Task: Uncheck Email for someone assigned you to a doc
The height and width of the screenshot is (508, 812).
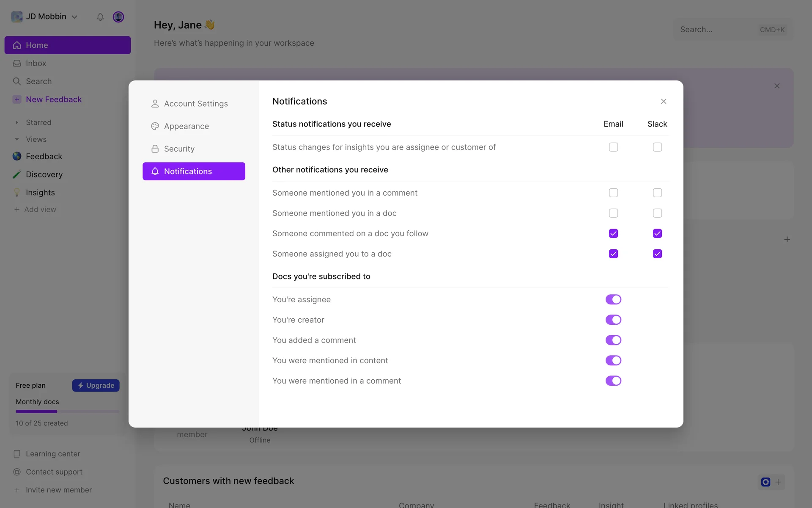Action: (x=613, y=254)
